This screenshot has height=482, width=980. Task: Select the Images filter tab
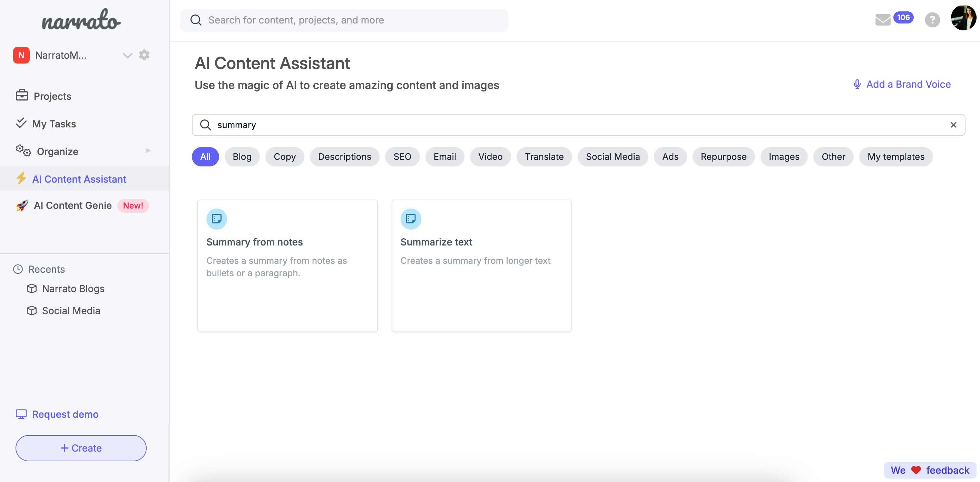pos(784,157)
